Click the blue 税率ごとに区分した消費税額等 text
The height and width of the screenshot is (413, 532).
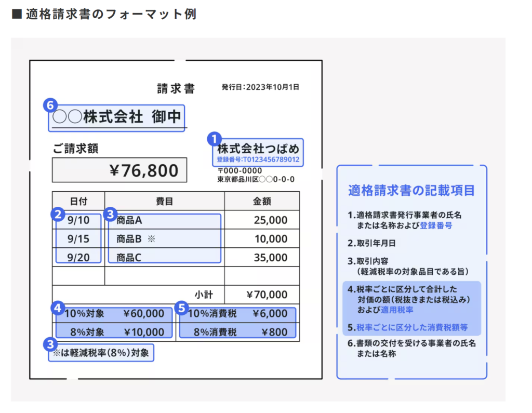coord(412,327)
